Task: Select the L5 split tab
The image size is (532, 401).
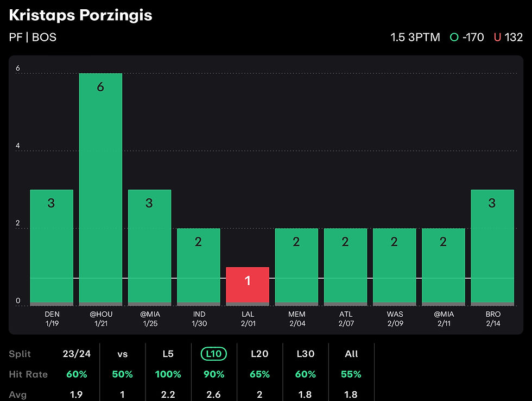Action: pyautogui.click(x=168, y=354)
